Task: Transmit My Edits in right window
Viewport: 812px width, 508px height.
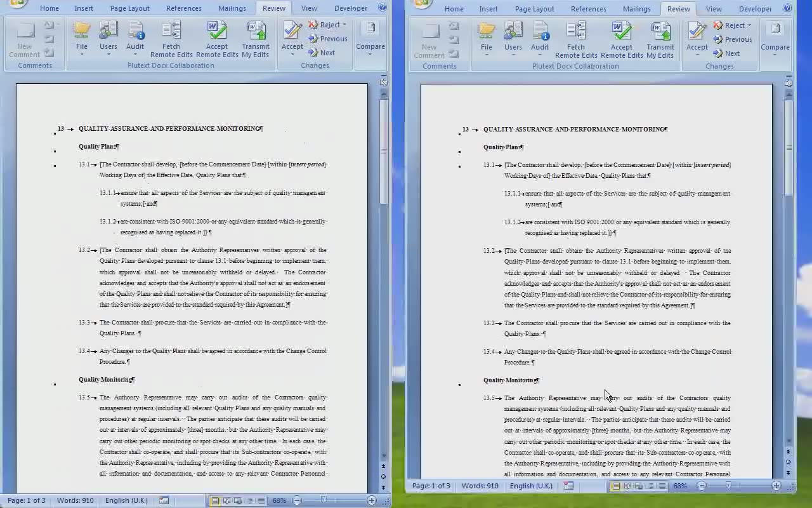Action: [x=660, y=40]
